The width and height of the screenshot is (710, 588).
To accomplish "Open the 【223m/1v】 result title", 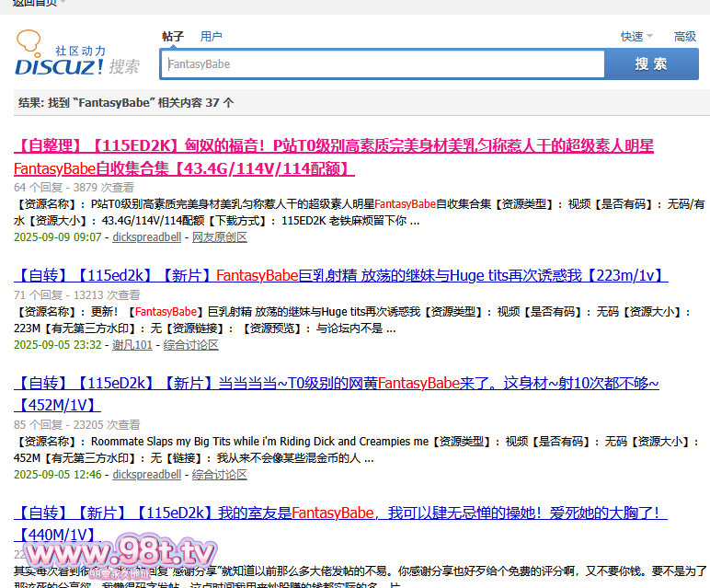I will point(341,275).
